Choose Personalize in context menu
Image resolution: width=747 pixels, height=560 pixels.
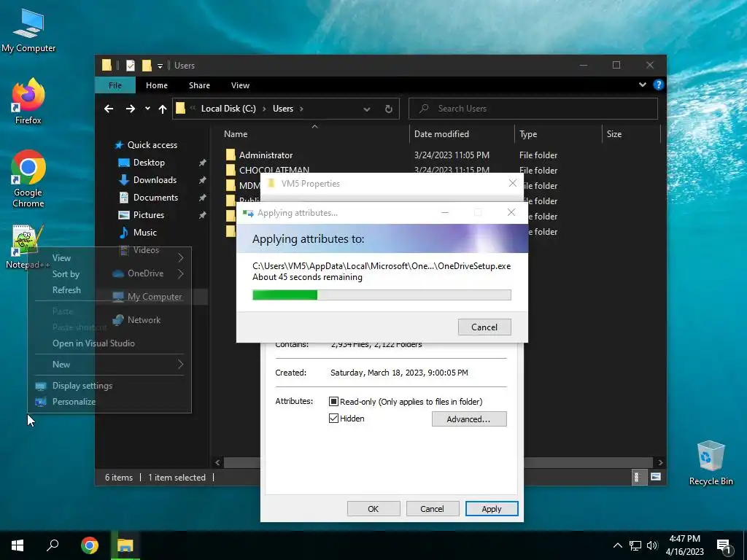(74, 402)
